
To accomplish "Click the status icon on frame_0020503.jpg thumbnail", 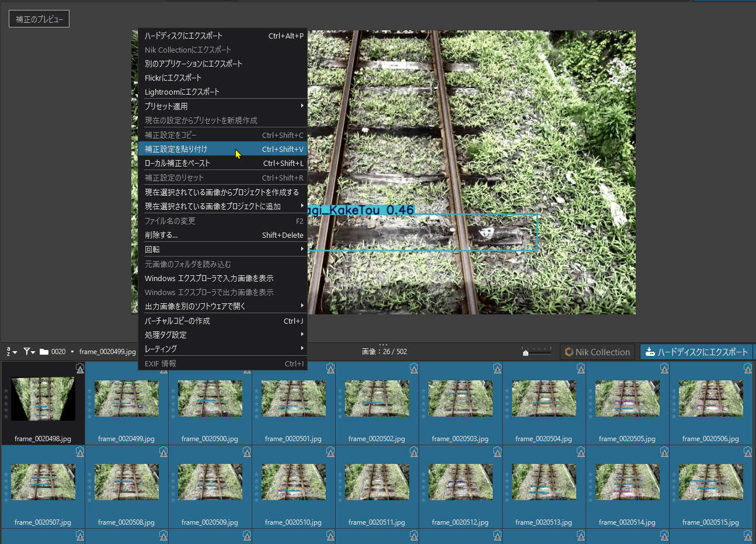I will [x=497, y=368].
